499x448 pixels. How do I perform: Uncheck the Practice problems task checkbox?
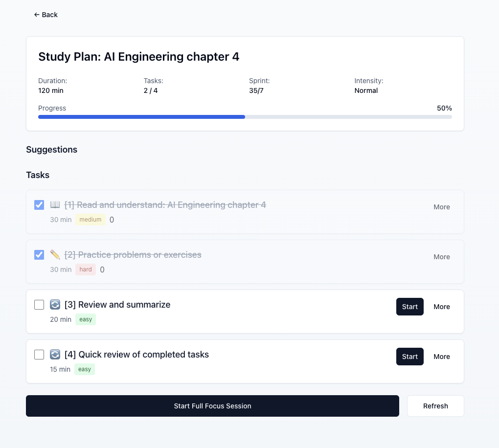[39, 255]
